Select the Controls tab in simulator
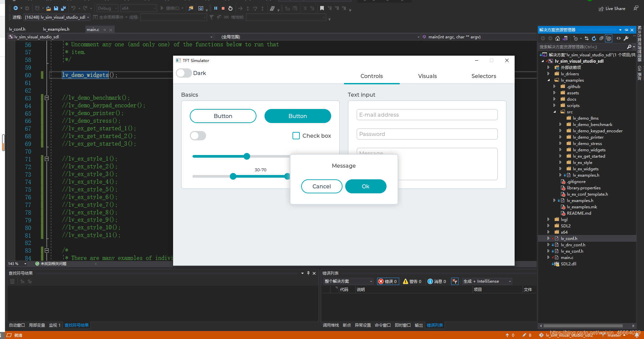 372,76
